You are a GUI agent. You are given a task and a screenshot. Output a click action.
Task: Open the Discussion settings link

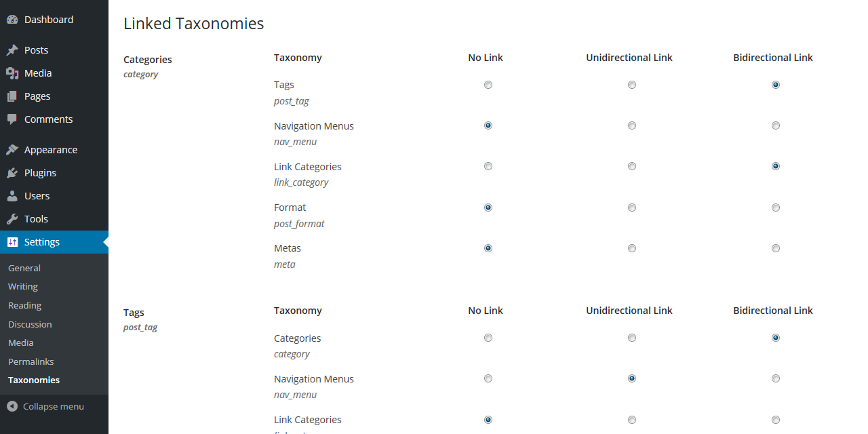pos(30,324)
